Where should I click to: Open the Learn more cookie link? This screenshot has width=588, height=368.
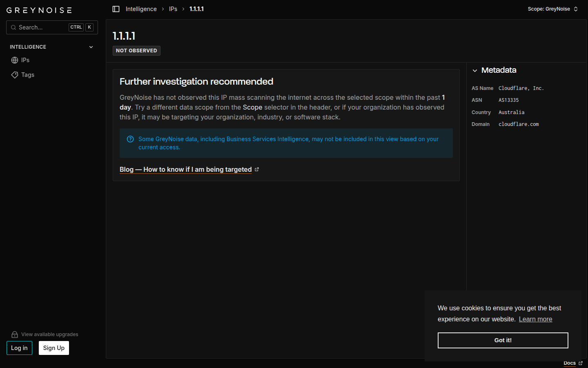pyautogui.click(x=535, y=319)
